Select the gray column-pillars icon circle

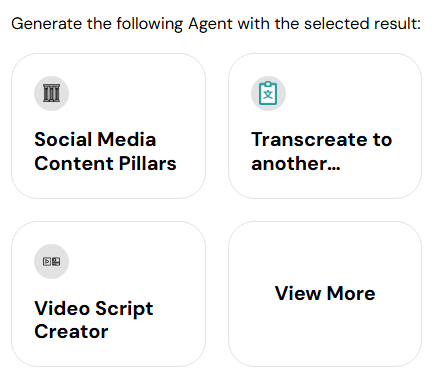click(x=51, y=93)
